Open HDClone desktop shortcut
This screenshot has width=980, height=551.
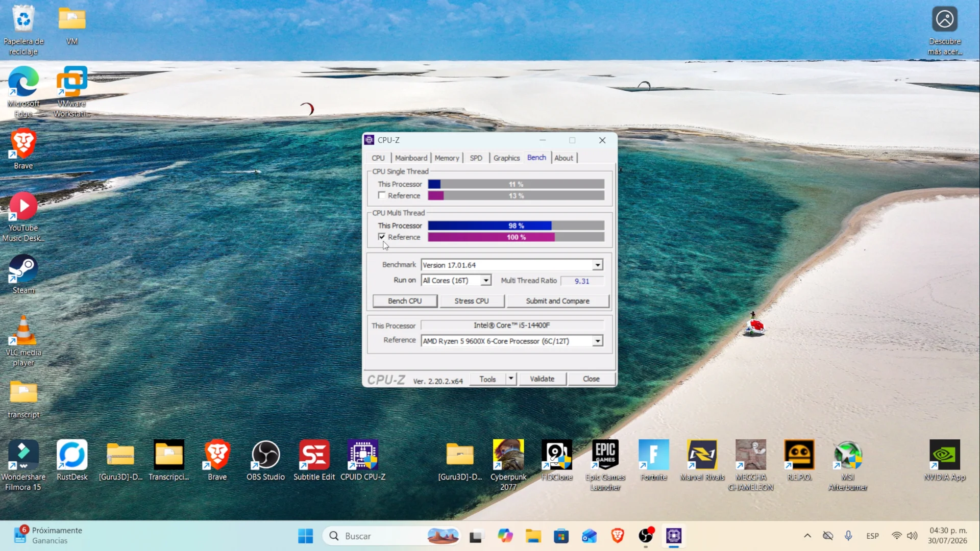coord(557,460)
